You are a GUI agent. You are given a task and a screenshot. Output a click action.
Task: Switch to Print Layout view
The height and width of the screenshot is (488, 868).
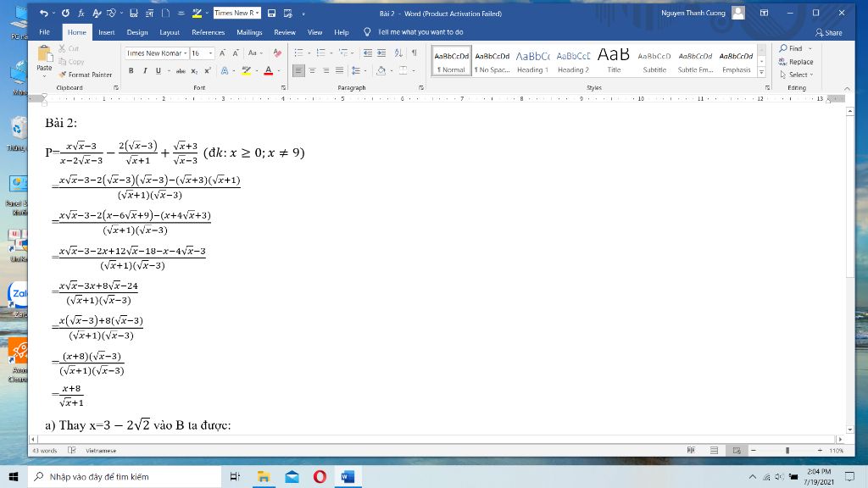tap(714, 451)
